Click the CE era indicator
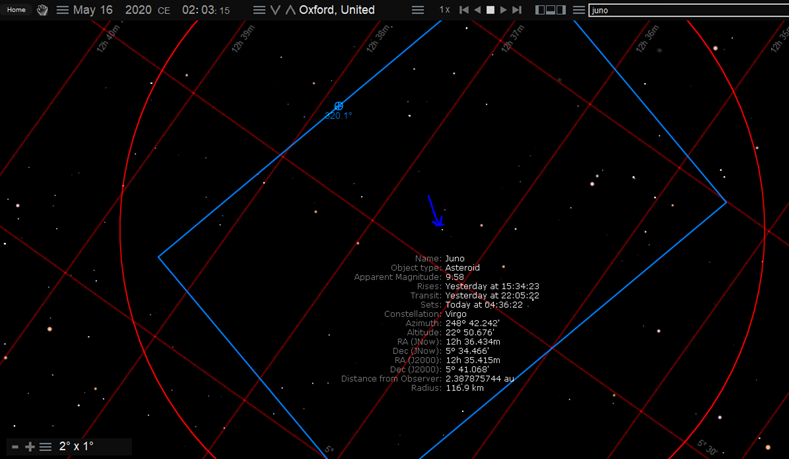789x459 pixels. [x=164, y=11]
